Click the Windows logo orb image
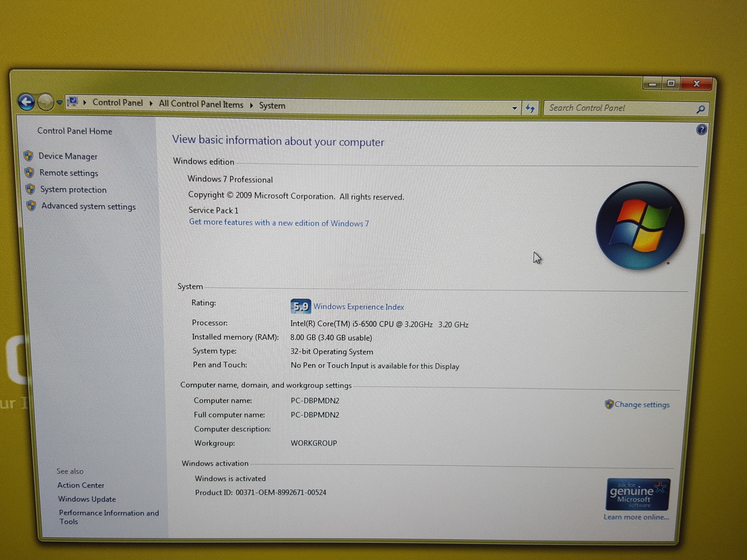747x560 pixels. (x=640, y=226)
